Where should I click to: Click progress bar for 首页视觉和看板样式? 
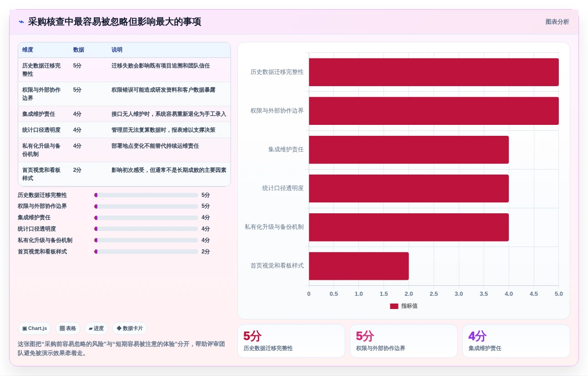point(146,252)
